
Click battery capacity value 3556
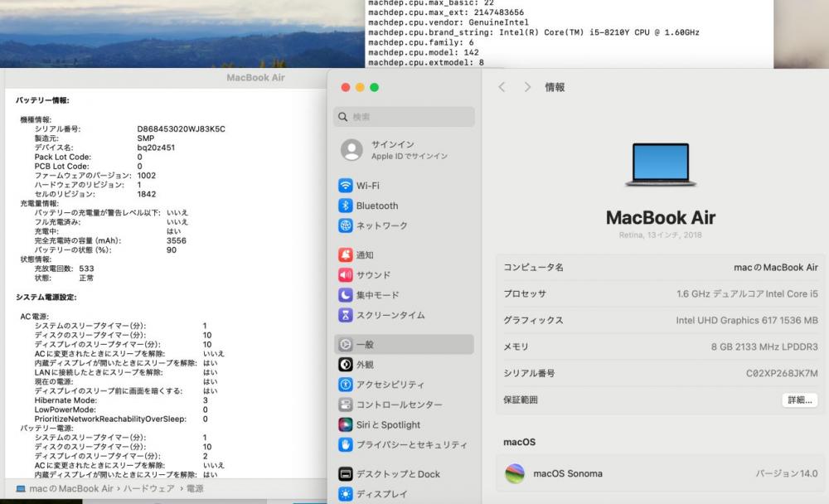tap(176, 240)
